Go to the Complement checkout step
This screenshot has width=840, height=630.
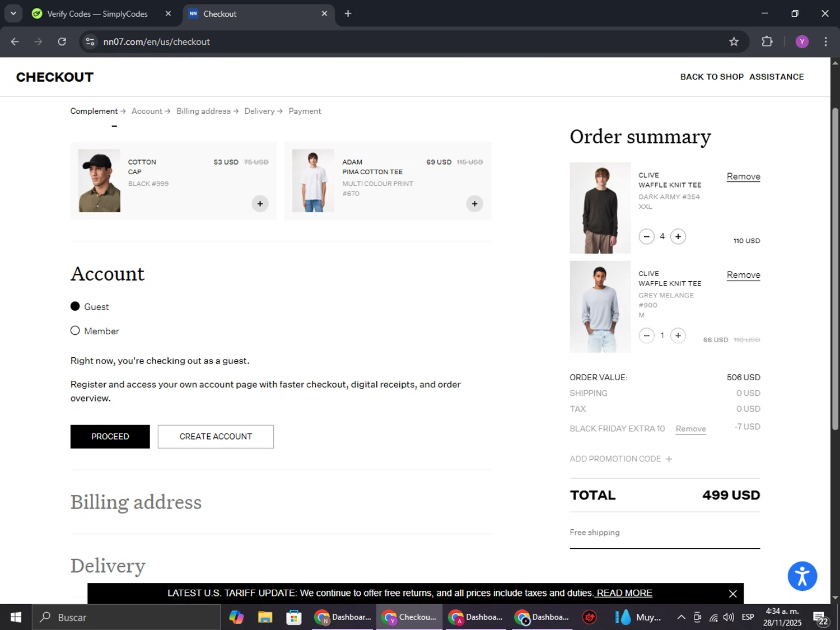94,111
